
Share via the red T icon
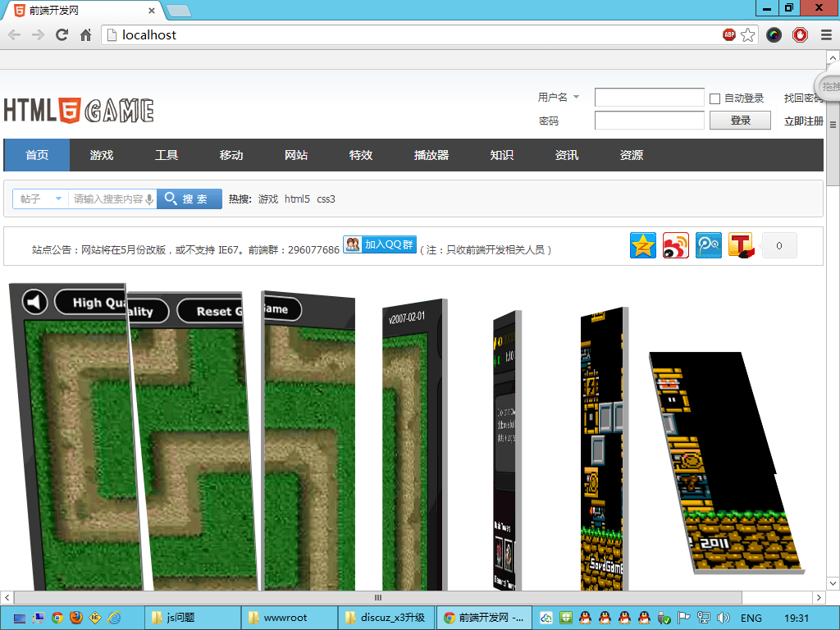click(x=741, y=246)
